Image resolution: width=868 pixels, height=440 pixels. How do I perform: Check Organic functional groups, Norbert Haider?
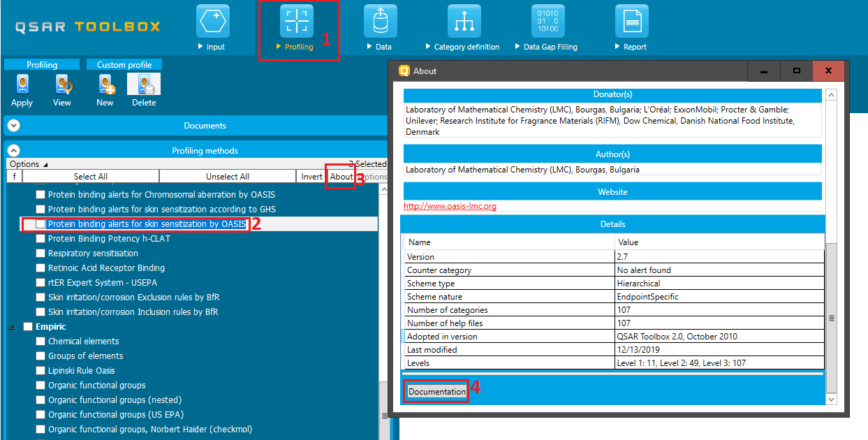point(41,430)
